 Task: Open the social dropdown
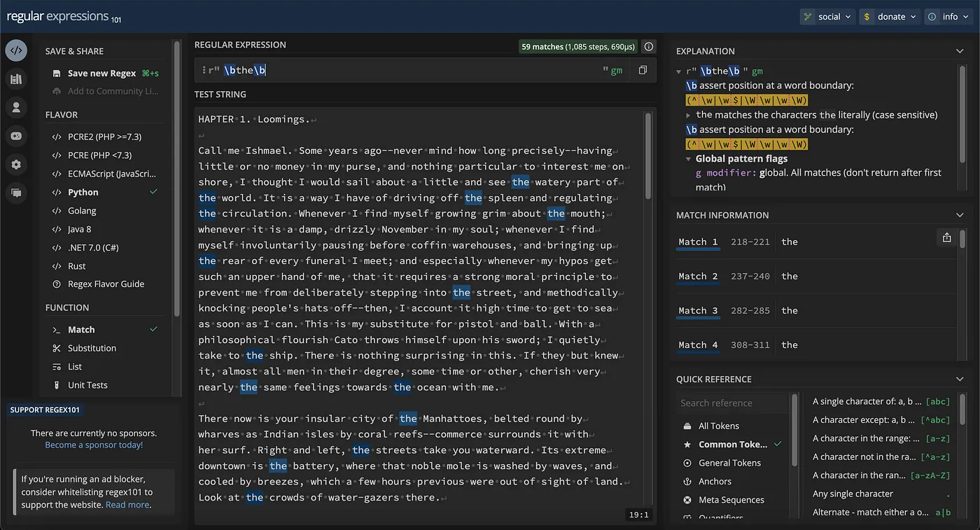pos(827,15)
